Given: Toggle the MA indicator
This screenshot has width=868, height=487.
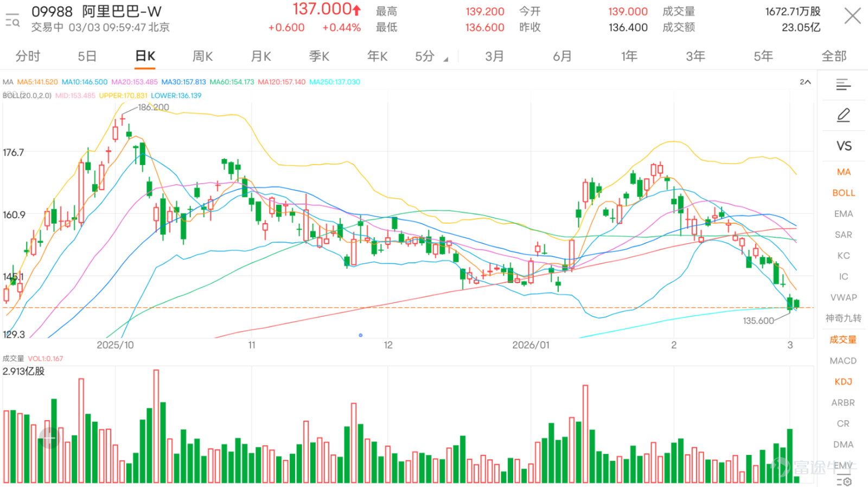Looking at the screenshot, I should click(x=844, y=172).
